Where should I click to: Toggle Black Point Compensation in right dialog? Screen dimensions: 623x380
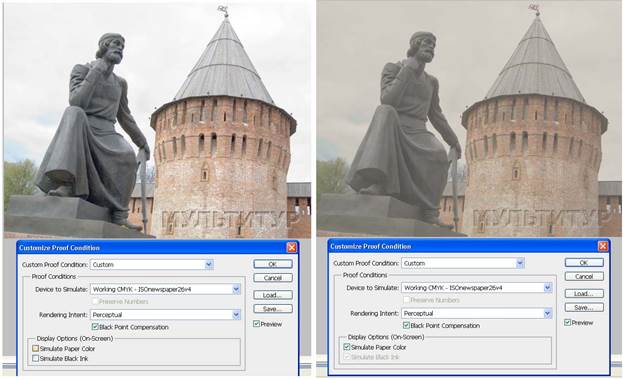[406, 325]
